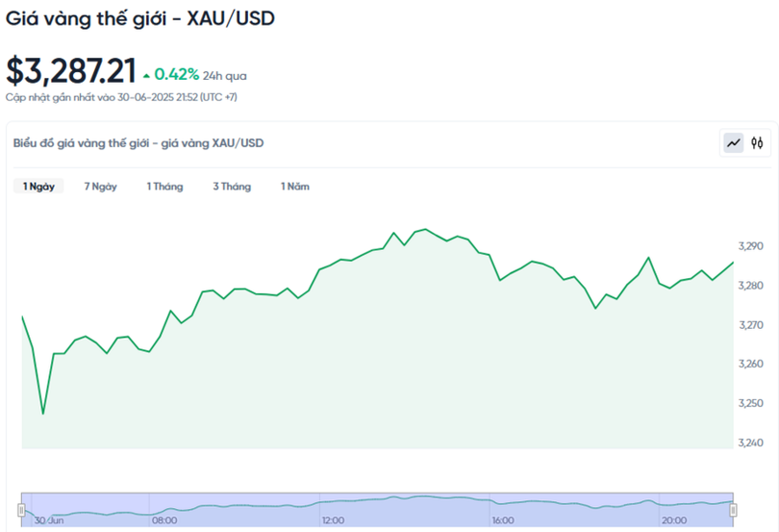
Task: Switch to the candlestick chart icon
Action: [x=758, y=143]
